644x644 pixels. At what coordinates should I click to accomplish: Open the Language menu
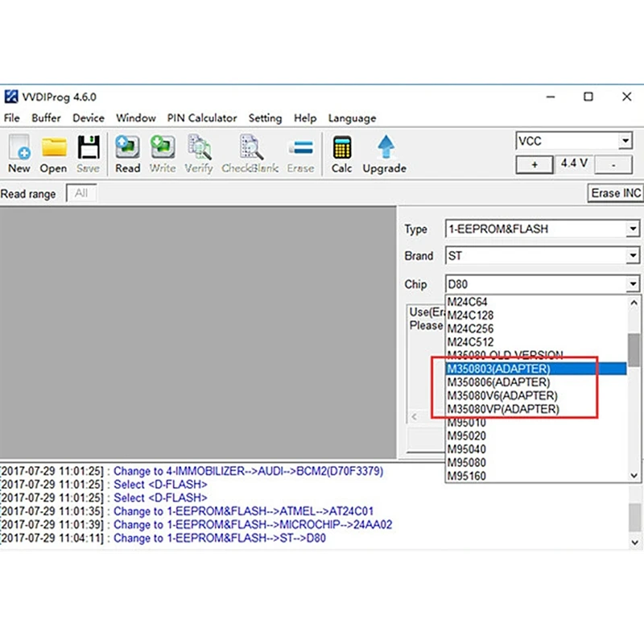[x=352, y=118]
